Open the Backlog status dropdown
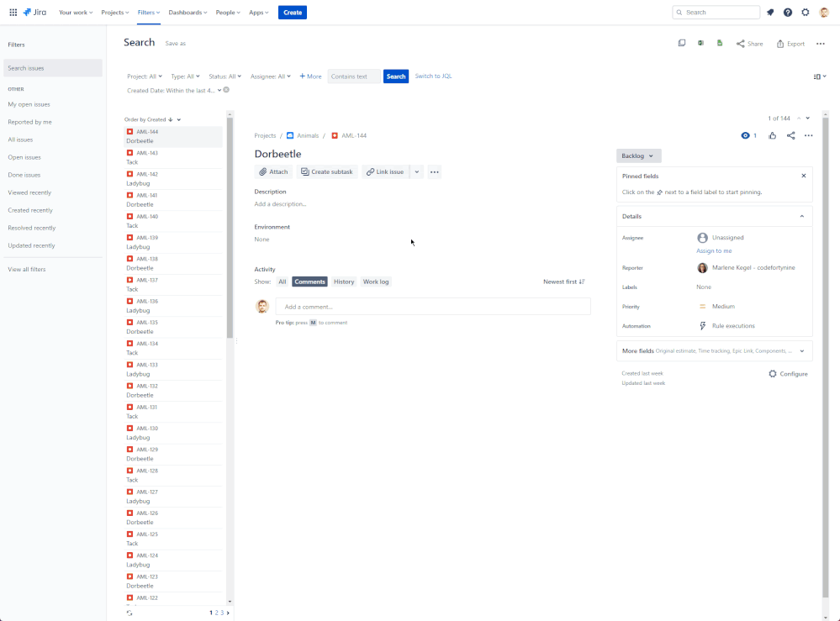This screenshot has width=840, height=621. click(638, 155)
